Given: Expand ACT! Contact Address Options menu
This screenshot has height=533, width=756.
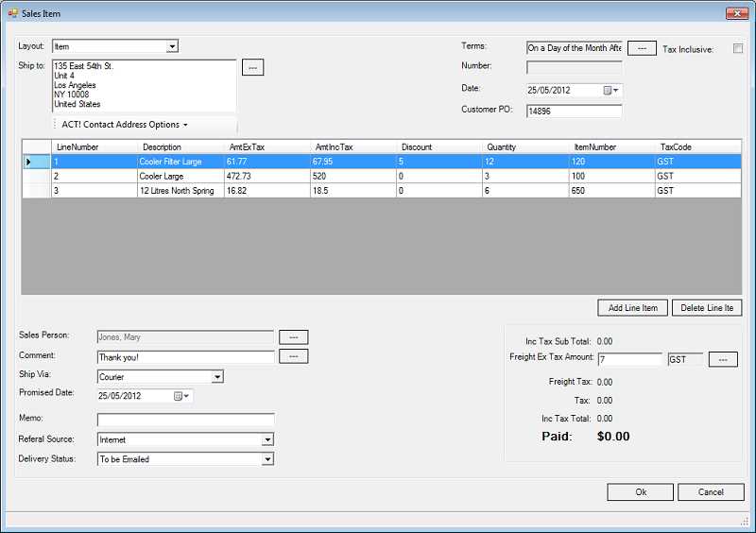Looking at the screenshot, I should [x=125, y=125].
